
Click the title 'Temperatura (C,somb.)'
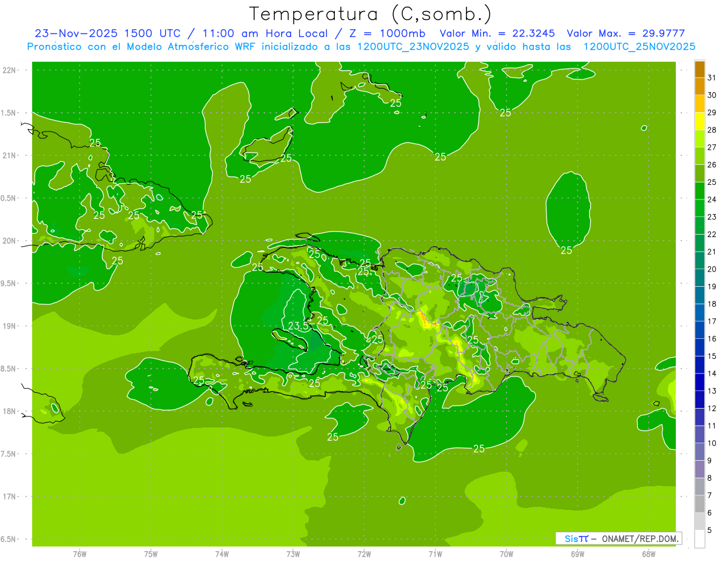click(x=370, y=14)
